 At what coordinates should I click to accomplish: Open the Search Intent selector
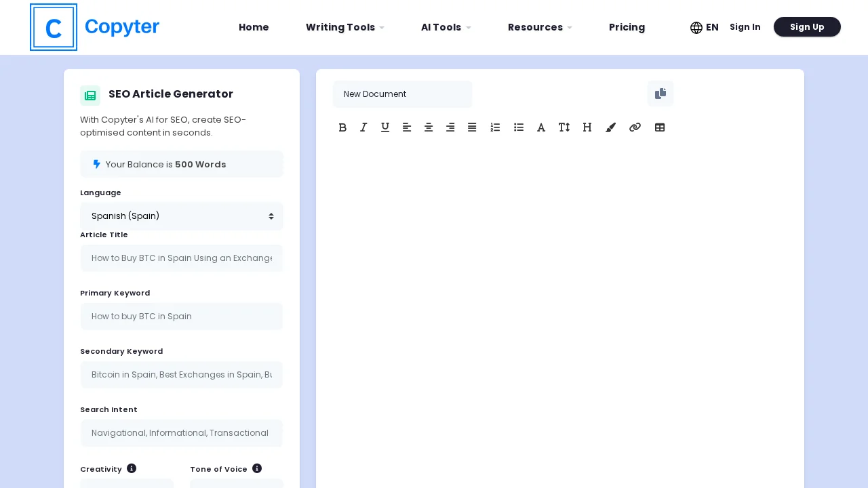point(182,433)
